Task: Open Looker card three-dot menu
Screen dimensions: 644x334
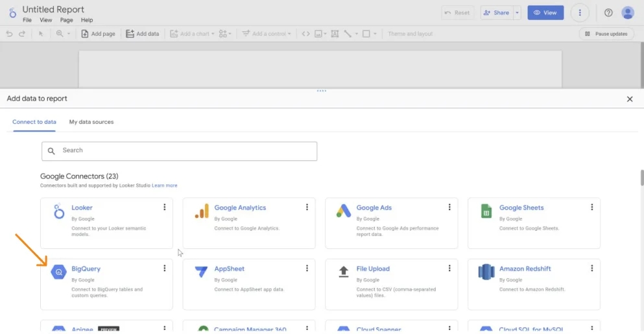Action: [x=164, y=207]
